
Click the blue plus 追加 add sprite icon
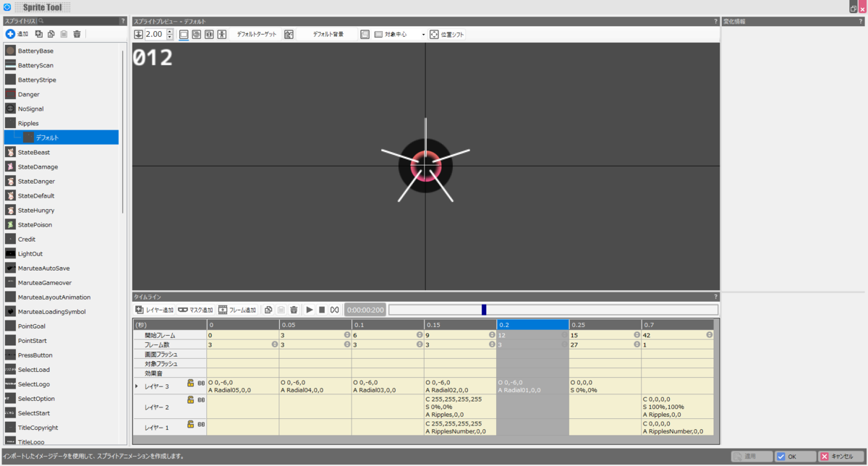tap(10, 34)
